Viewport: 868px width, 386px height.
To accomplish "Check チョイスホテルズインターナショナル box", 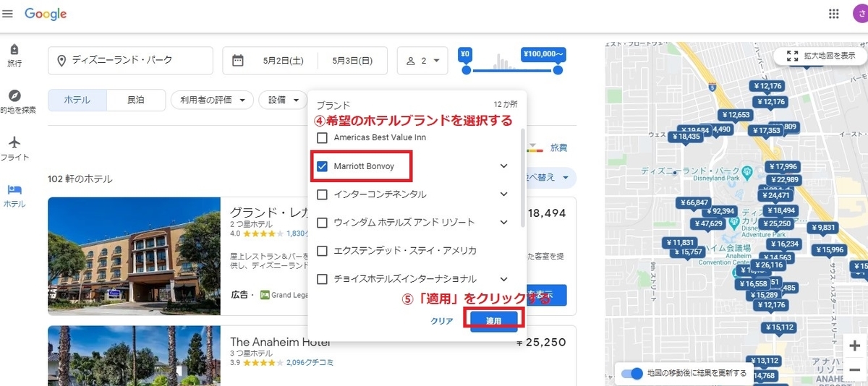I will (323, 278).
